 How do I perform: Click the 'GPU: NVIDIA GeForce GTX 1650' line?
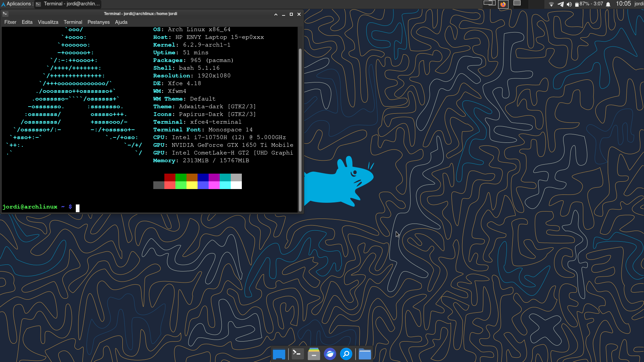pos(223,145)
